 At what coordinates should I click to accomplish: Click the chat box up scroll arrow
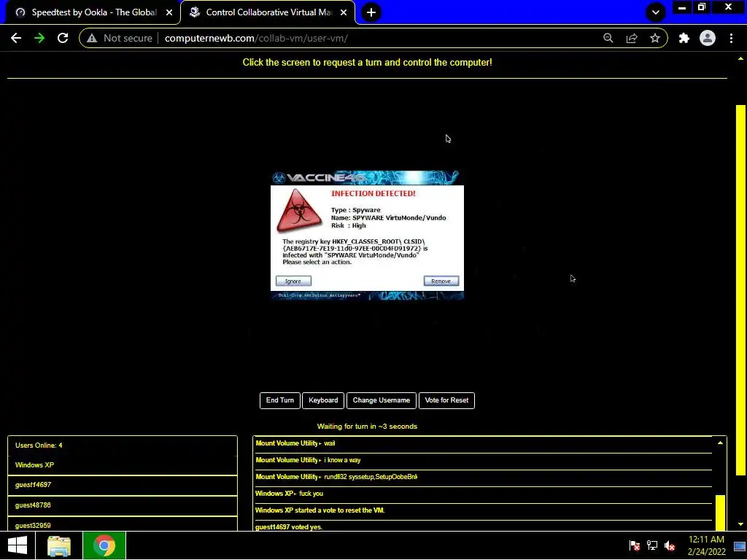[720, 443]
